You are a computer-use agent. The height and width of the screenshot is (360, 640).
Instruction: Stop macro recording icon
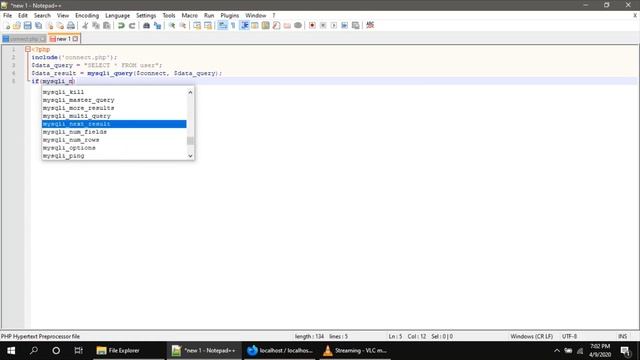(x=323, y=26)
